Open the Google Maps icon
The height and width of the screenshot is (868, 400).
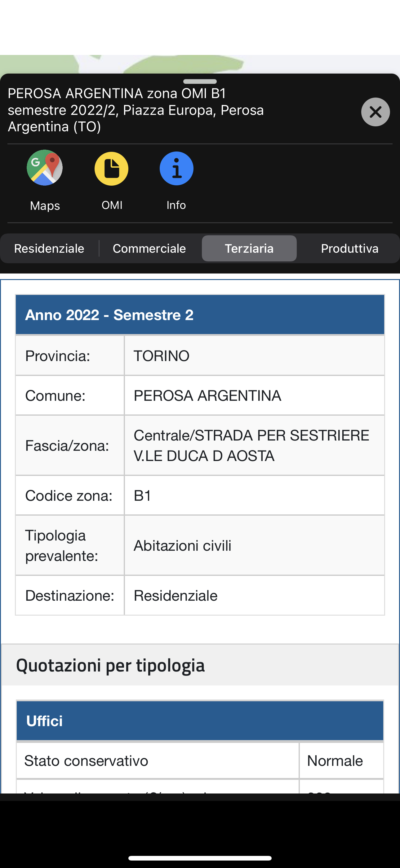pyautogui.click(x=45, y=168)
